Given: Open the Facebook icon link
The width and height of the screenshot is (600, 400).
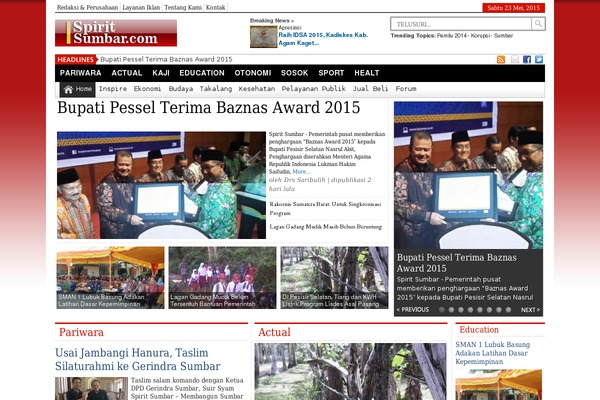Looking at the screenshot, I should click(x=527, y=59).
